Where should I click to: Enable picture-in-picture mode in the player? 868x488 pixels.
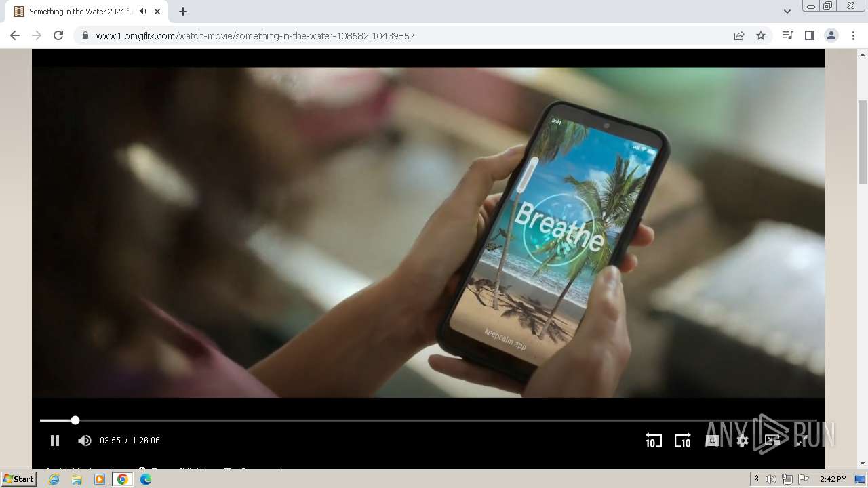coord(772,441)
